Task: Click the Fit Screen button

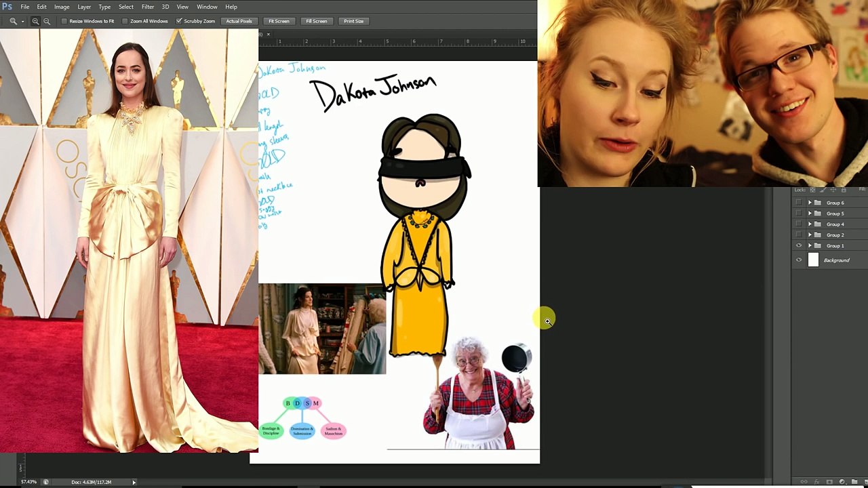Action: [x=279, y=21]
